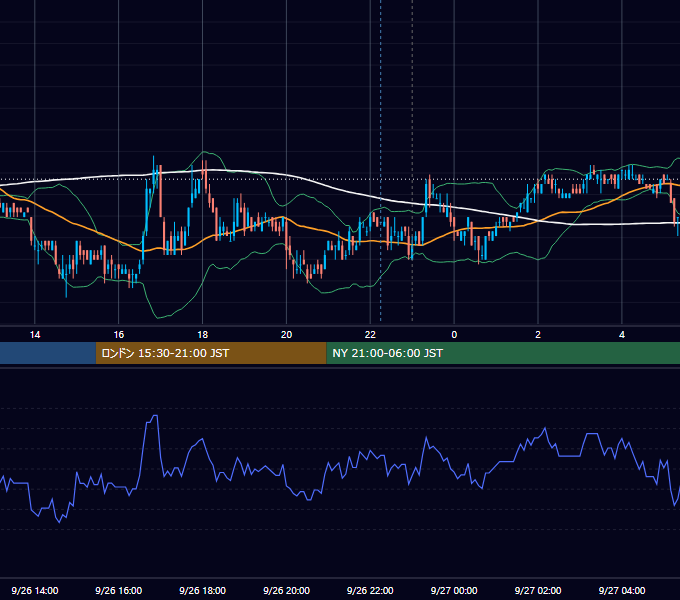Click the 9/26 18:00 time label
The height and width of the screenshot is (600, 680).
[x=203, y=590]
